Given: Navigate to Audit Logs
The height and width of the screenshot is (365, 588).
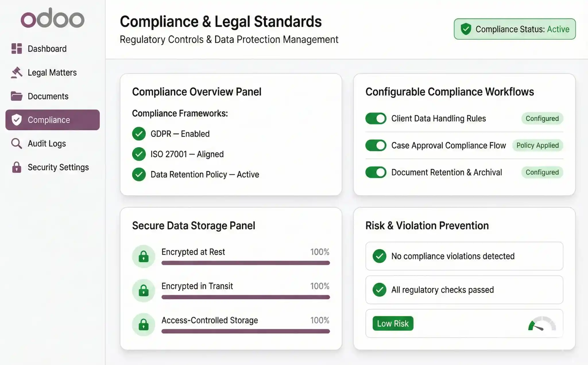Looking at the screenshot, I should click(x=46, y=143).
